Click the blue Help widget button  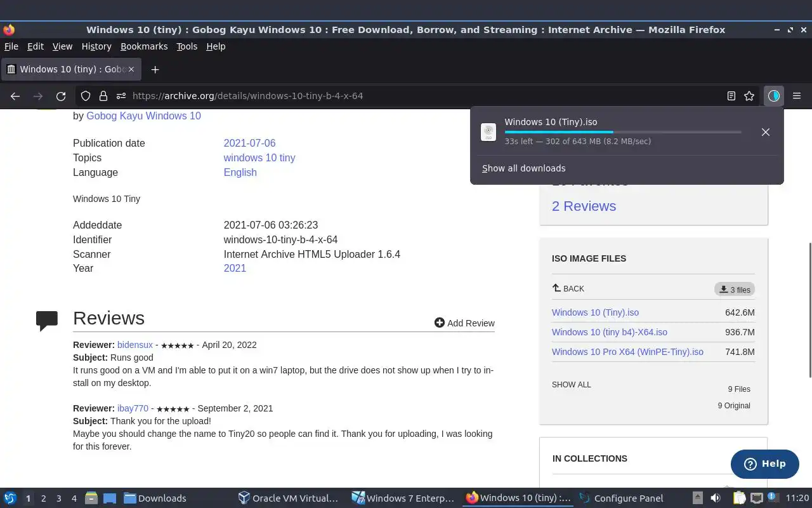pyautogui.click(x=764, y=464)
